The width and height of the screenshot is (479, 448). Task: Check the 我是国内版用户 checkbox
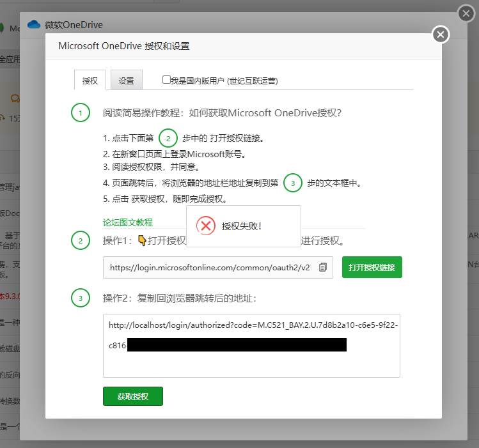click(166, 80)
